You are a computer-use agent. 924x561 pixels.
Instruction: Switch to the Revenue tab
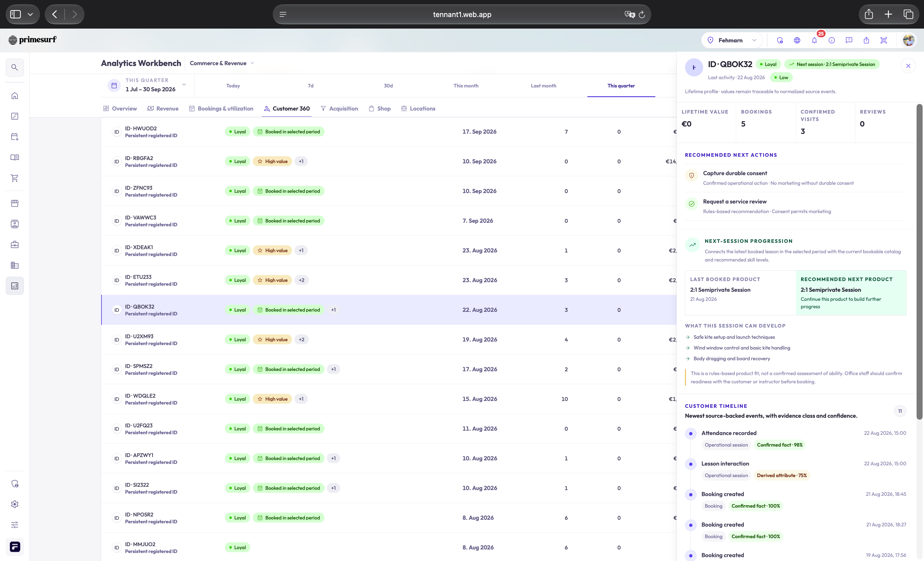pyautogui.click(x=163, y=108)
